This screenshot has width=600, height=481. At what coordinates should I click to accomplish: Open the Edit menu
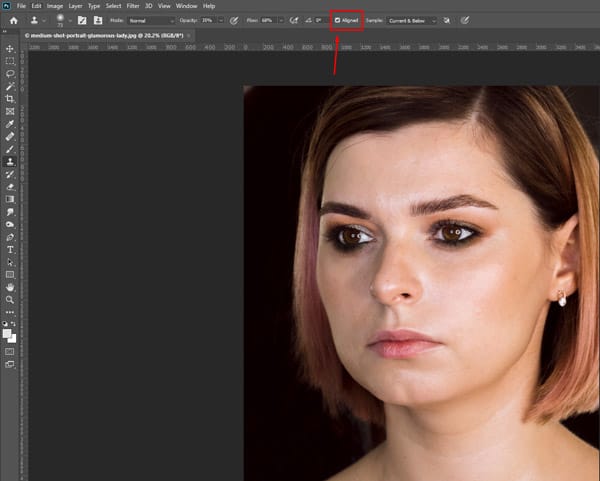point(36,6)
